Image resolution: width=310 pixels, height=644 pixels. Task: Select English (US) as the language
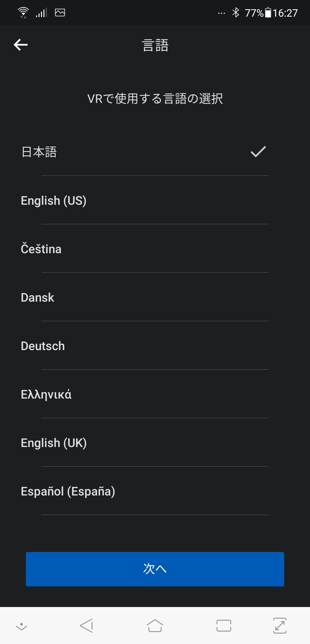pos(54,200)
